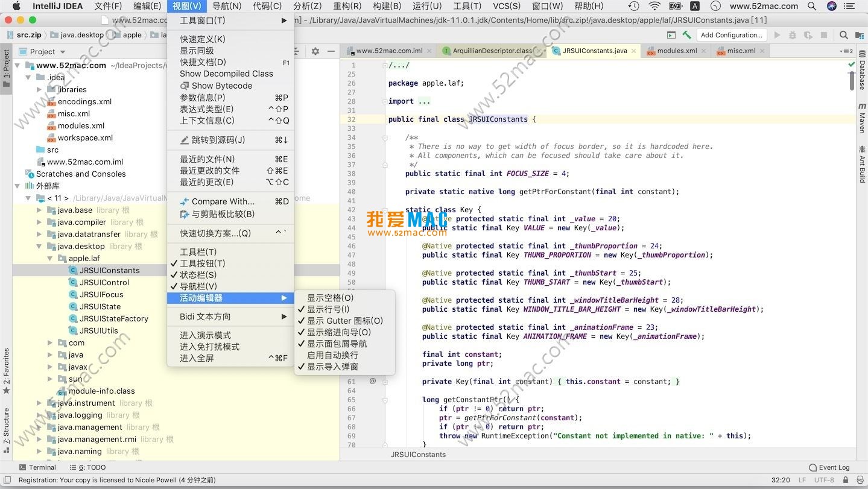The image size is (868, 489).
Task: Expand the javax package node
Action: 50,367
